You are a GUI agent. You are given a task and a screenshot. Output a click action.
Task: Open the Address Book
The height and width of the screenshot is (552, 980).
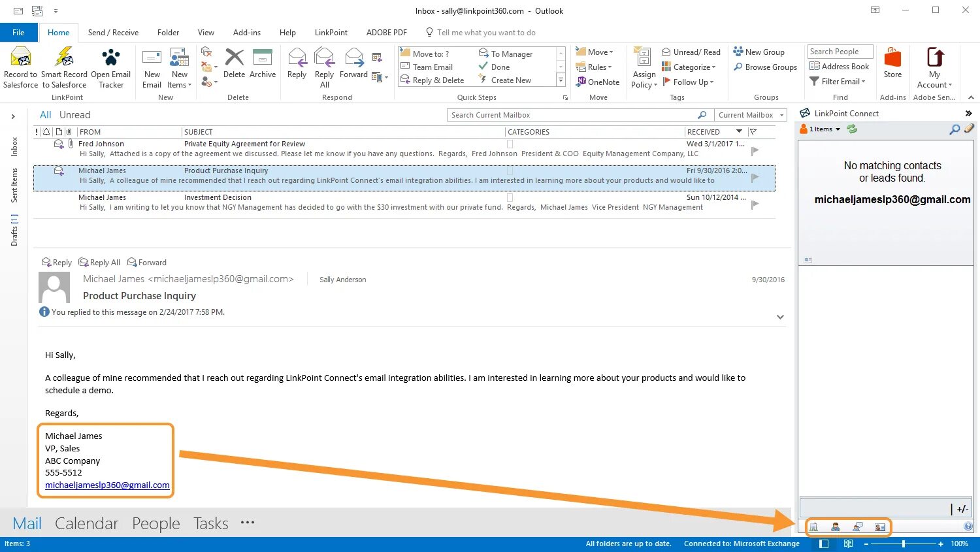[840, 66]
